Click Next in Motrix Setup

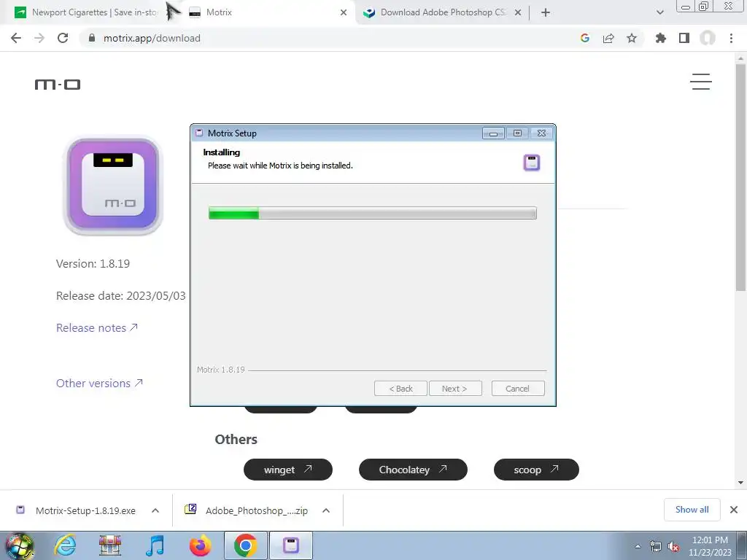pyautogui.click(x=455, y=389)
